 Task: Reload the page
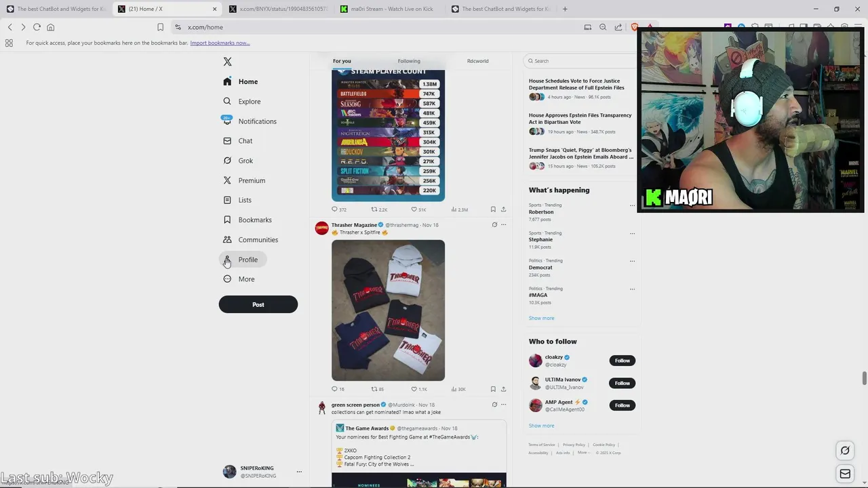(37, 27)
